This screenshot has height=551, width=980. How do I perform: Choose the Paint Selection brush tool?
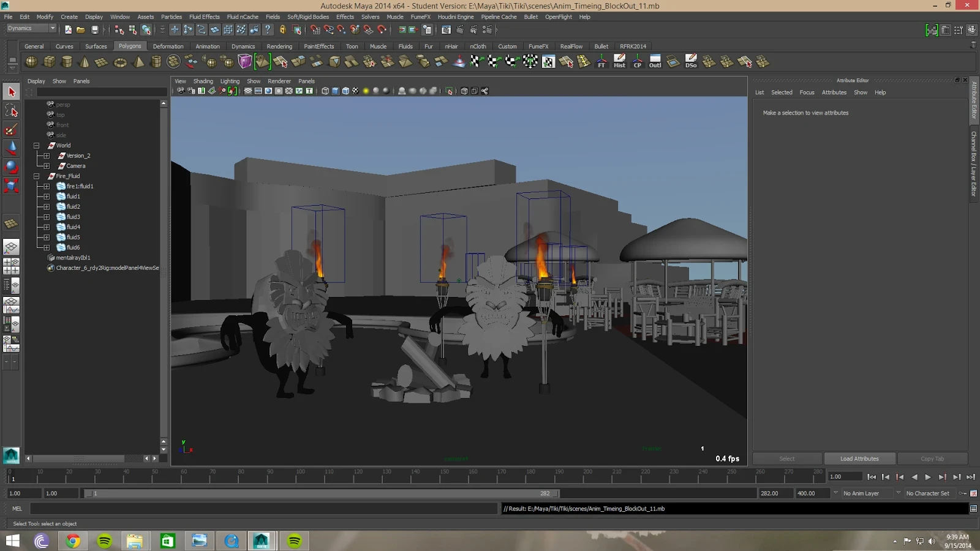11,130
